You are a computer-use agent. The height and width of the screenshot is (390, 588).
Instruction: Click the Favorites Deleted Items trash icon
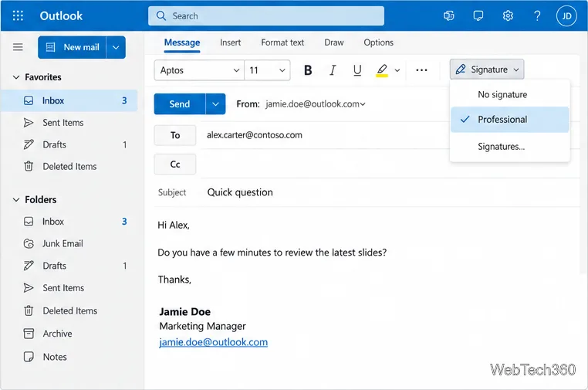pos(29,166)
